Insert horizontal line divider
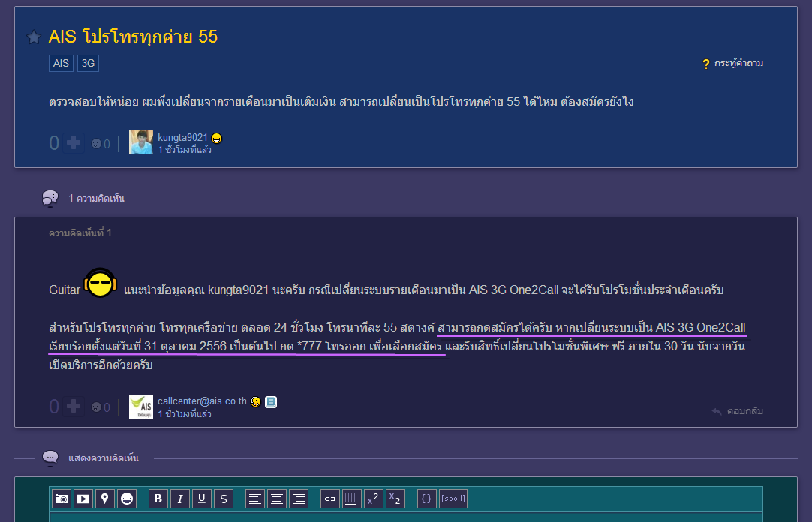Screen dimensions: 812x522 point(352,499)
